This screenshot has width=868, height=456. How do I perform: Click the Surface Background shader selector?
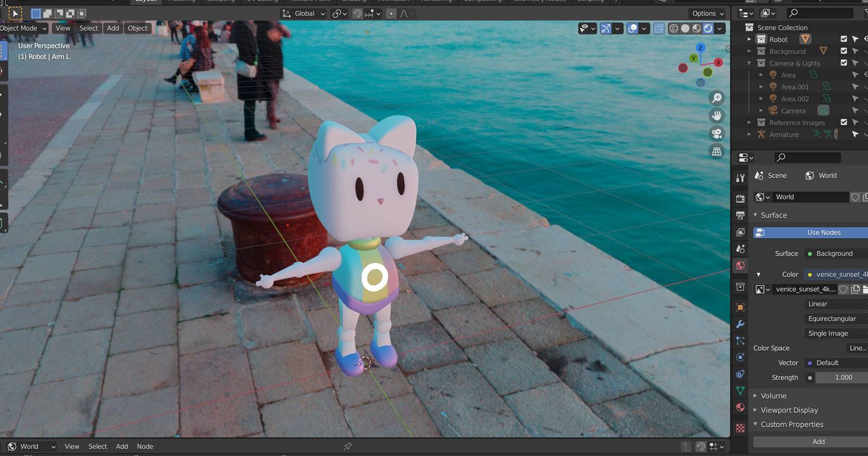(836, 254)
